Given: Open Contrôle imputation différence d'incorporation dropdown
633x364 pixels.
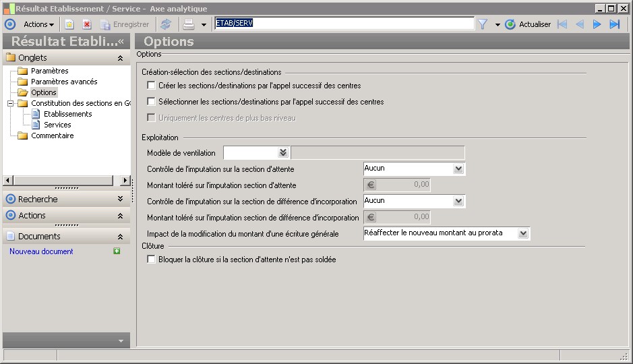Looking at the screenshot, I should click(458, 201).
